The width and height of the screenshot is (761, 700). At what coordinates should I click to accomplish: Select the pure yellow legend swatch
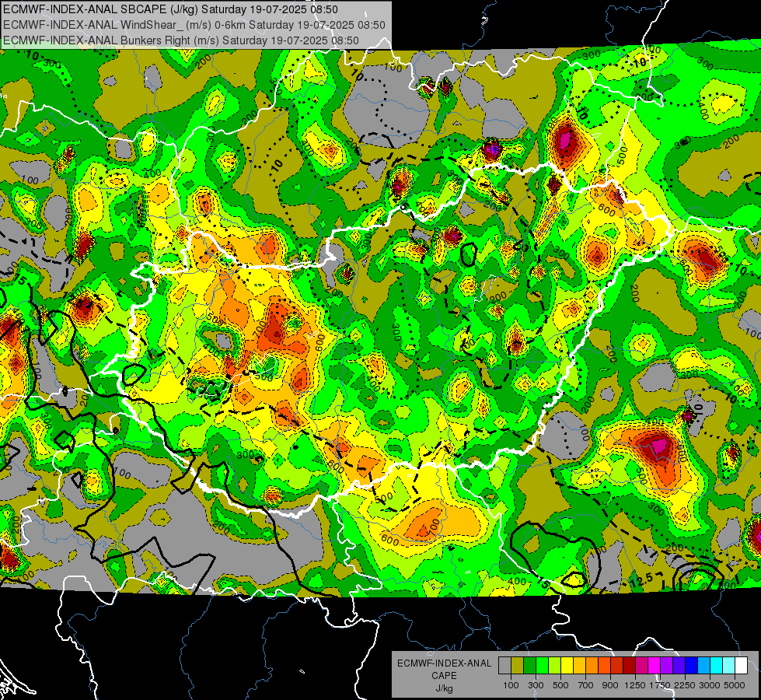[567, 666]
